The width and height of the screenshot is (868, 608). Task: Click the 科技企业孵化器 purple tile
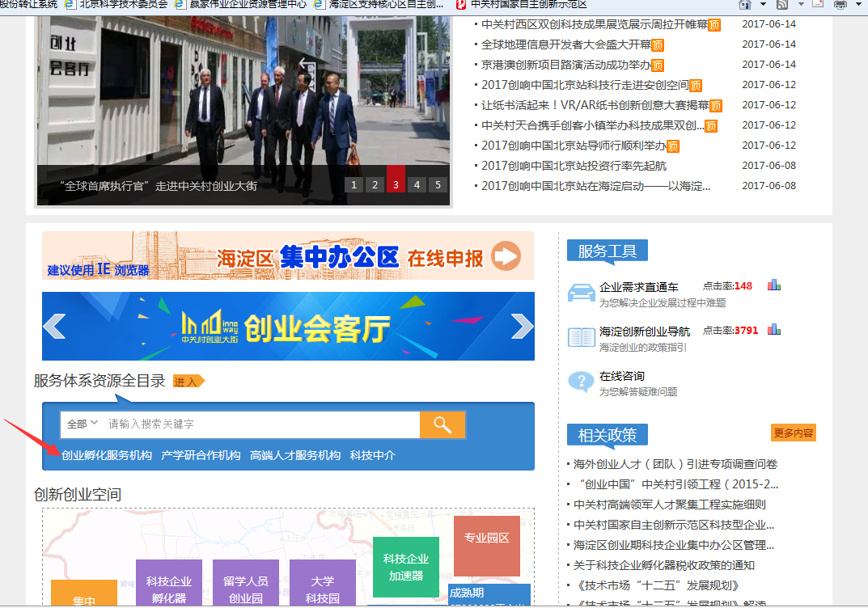[169, 583]
